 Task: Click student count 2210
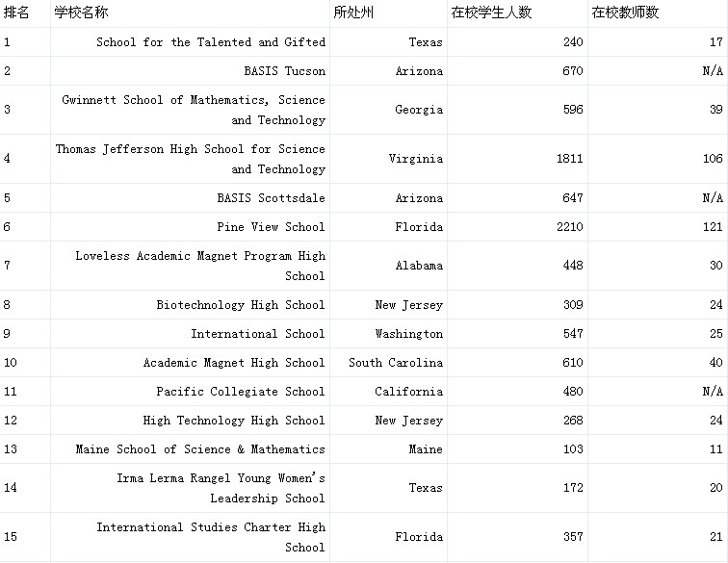pos(570,227)
